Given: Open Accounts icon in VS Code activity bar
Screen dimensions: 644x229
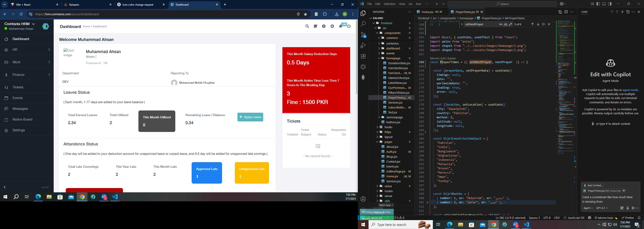Looking at the screenshot, I should (x=363, y=199).
